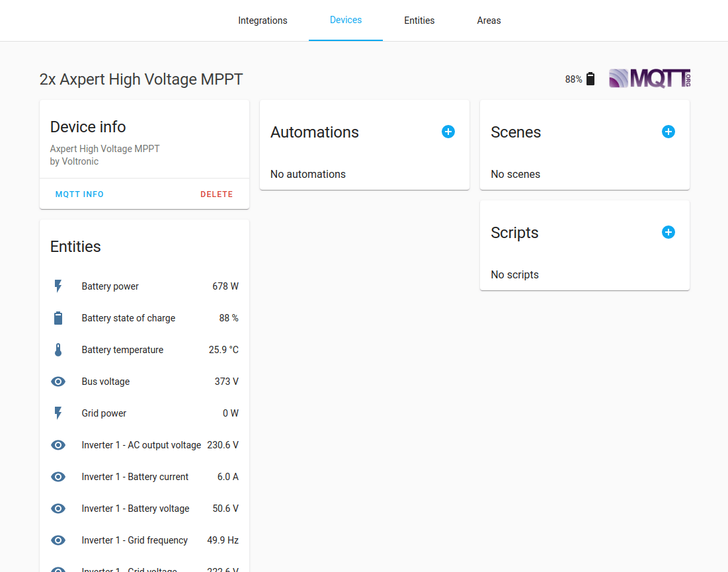728x572 pixels.
Task: Select the device title 2x Axpert High Voltage MPPT
Action: click(x=140, y=79)
